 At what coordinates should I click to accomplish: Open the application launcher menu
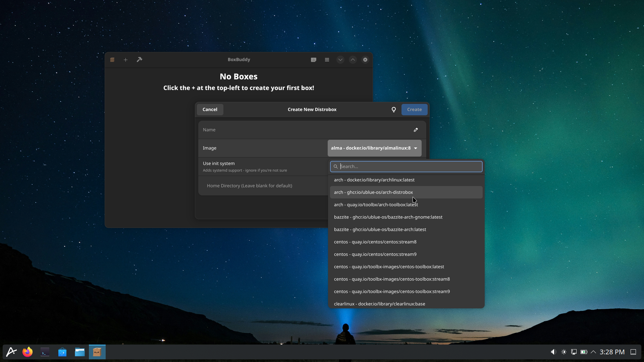coord(11,352)
